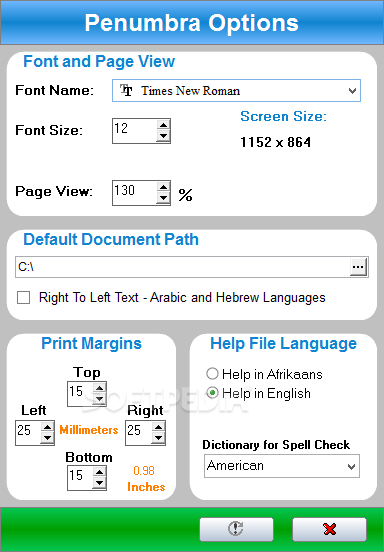Click the Font and Page View heading

(x=99, y=62)
